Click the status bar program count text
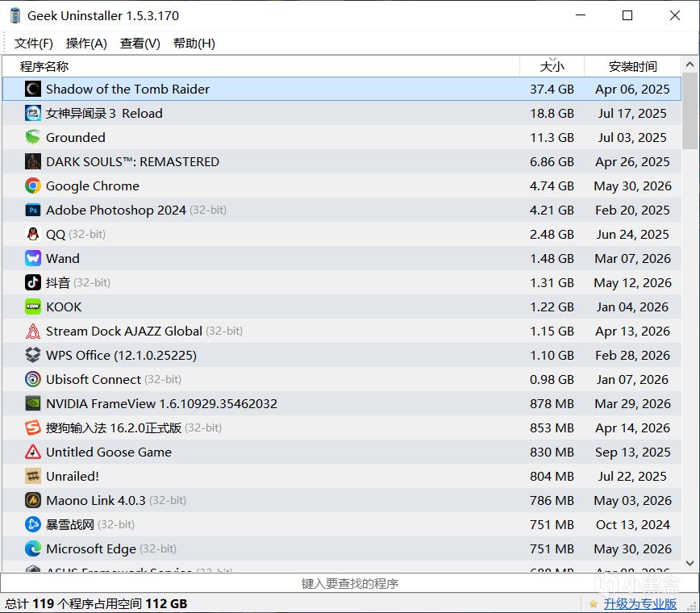 click(x=95, y=604)
